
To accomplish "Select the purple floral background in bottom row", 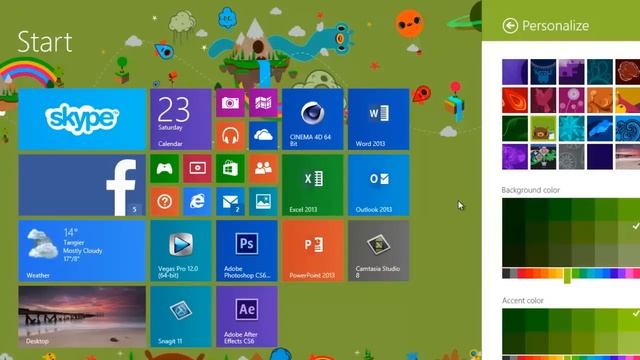I will point(515,157).
